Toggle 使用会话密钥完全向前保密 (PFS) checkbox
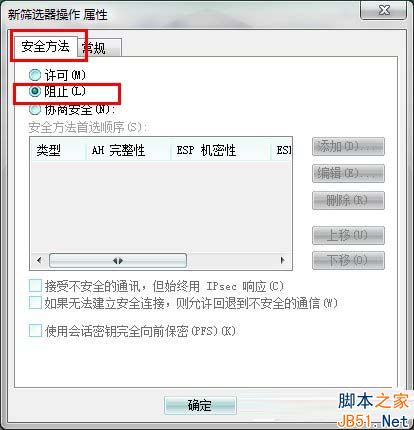The height and width of the screenshot is (430, 414). pos(35,331)
